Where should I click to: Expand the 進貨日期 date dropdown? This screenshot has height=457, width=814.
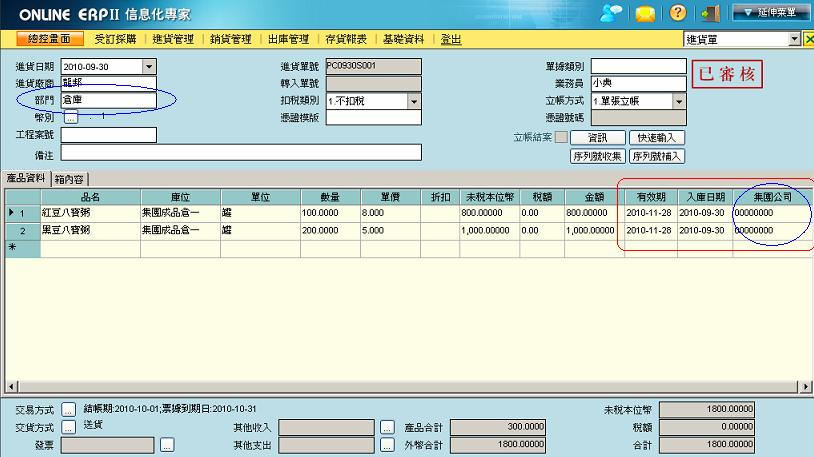pyautogui.click(x=149, y=67)
